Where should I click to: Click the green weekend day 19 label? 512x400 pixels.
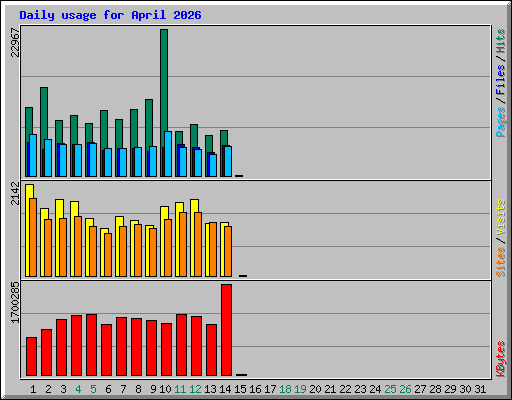[300, 389]
